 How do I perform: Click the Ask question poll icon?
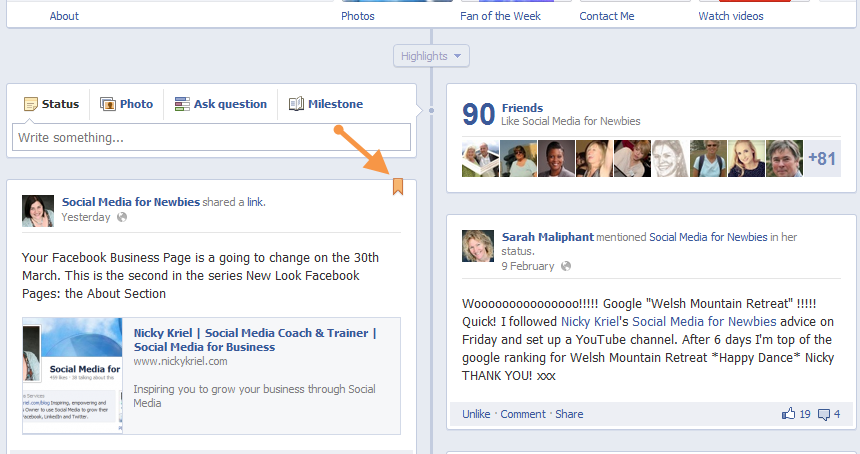click(182, 104)
